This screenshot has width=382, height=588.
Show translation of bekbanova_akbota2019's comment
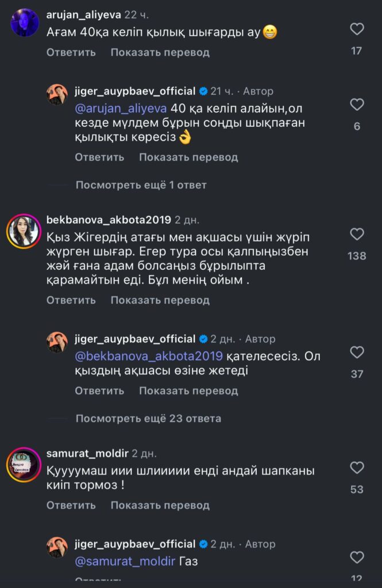coord(160,300)
